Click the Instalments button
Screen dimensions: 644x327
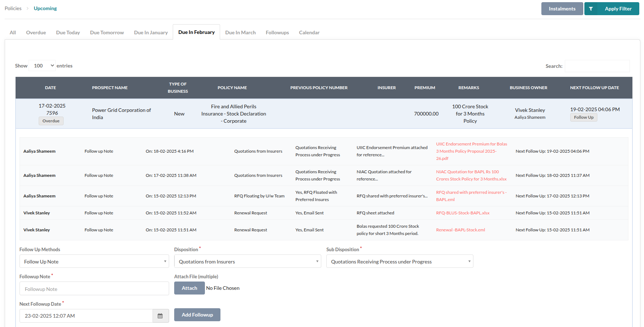point(562,9)
